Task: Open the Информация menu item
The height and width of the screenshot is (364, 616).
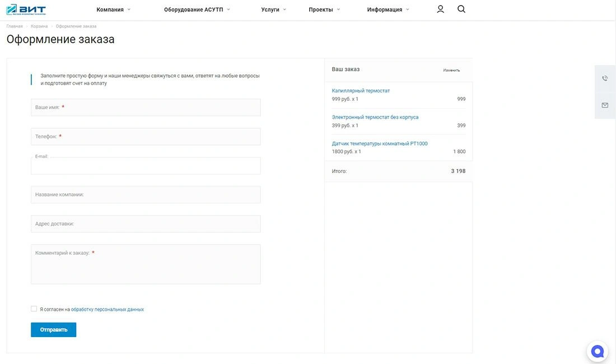Action: (388, 10)
